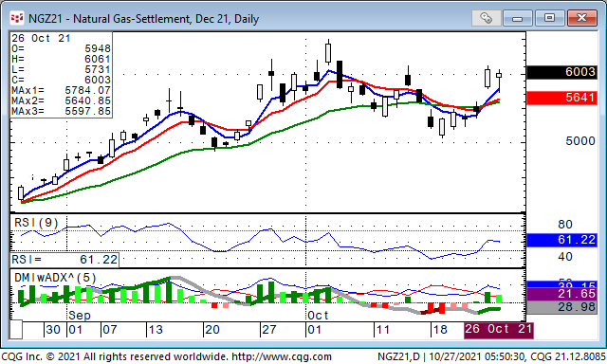Click the CQG chart icon in title bar
The height and width of the screenshot is (364, 607).
pyautogui.click(x=17, y=18)
